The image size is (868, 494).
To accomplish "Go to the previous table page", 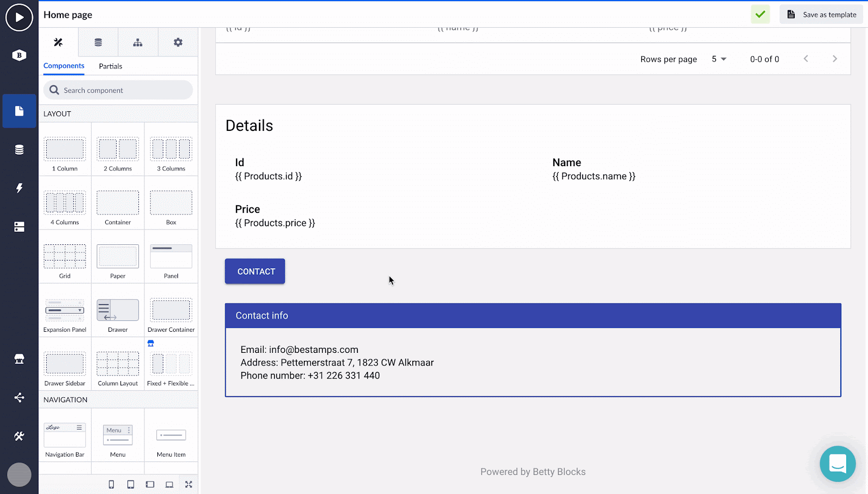I will (x=806, y=59).
